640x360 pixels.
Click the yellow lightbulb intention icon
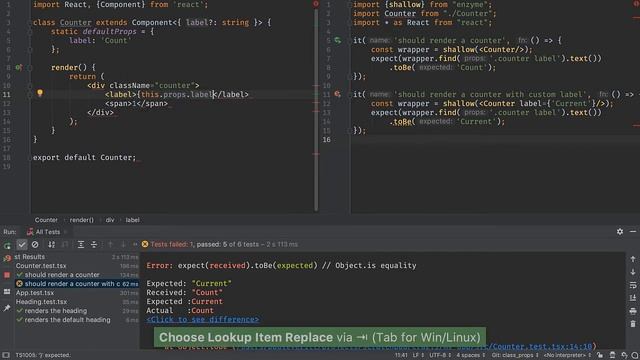tap(40, 93)
